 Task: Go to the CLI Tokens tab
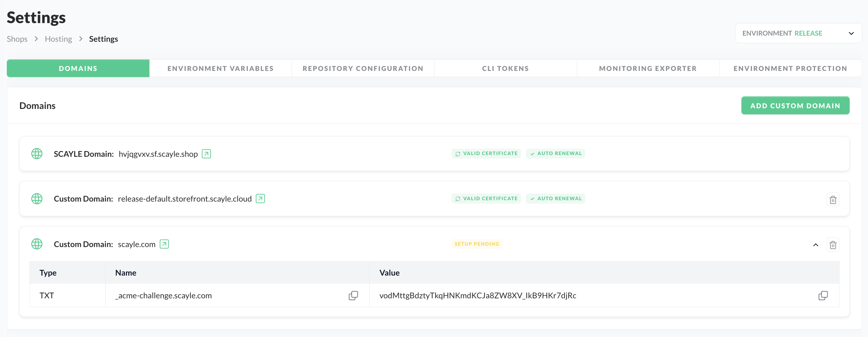pyautogui.click(x=505, y=69)
